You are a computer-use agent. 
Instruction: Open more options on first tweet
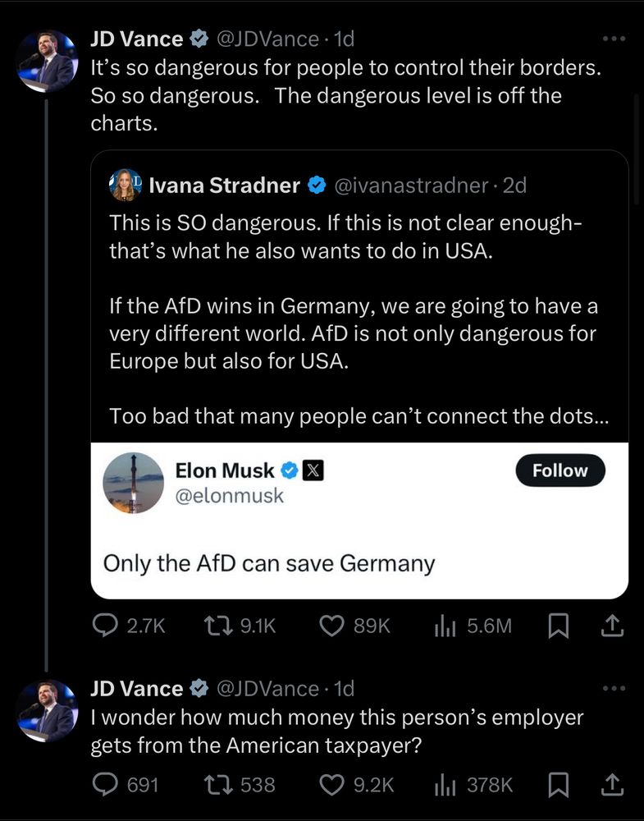pyautogui.click(x=614, y=39)
